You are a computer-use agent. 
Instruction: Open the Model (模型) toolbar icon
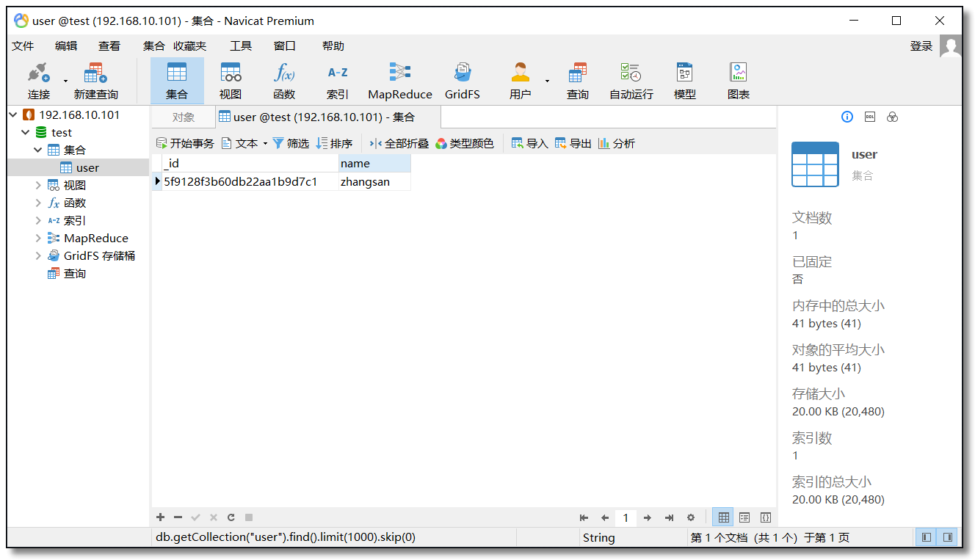[x=685, y=81]
